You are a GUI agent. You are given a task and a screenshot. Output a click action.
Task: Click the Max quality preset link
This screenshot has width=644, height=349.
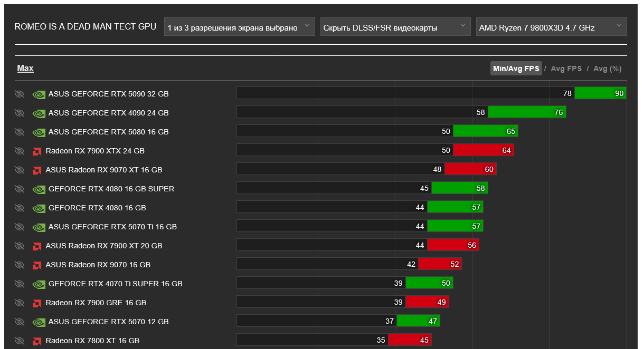pos(25,69)
